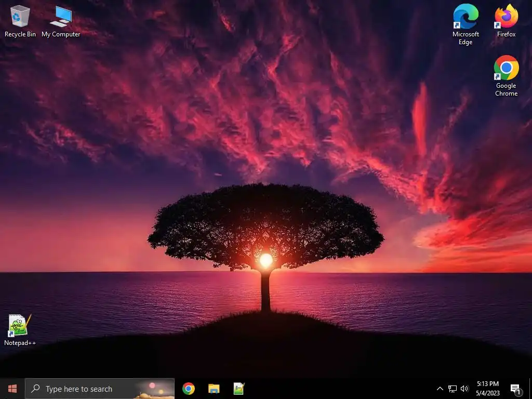Open File Explorer from the taskbar

(x=214, y=389)
